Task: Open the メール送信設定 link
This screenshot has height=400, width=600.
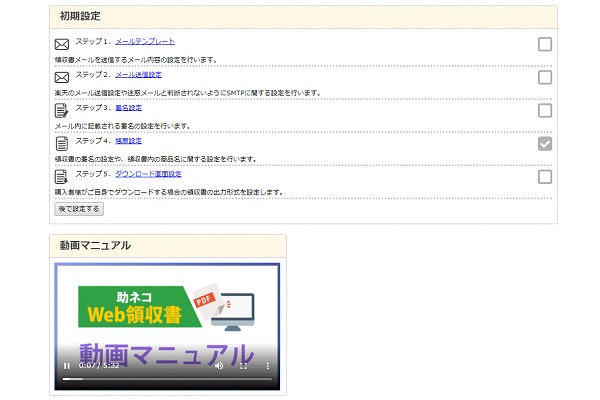Action: pyautogui.click(x=138, y=74)
